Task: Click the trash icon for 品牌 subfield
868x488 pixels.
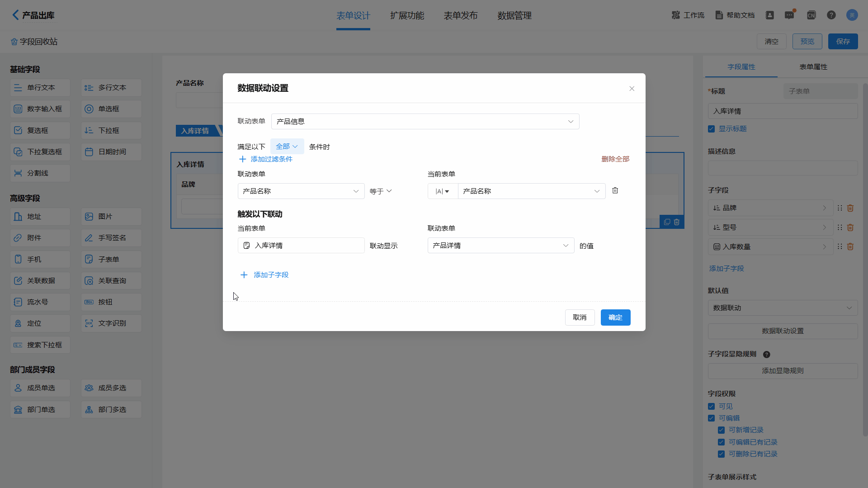Action: tap(850, 208)
